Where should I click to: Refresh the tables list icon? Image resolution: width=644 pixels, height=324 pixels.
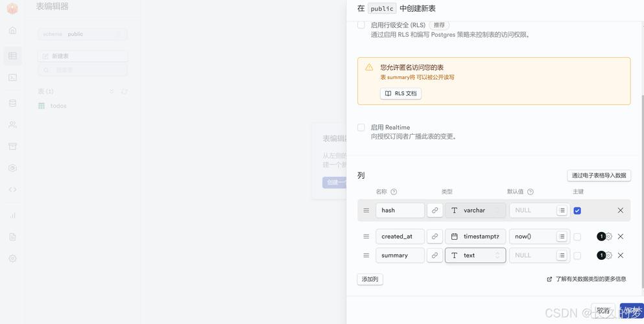click(x=124, y=91)
